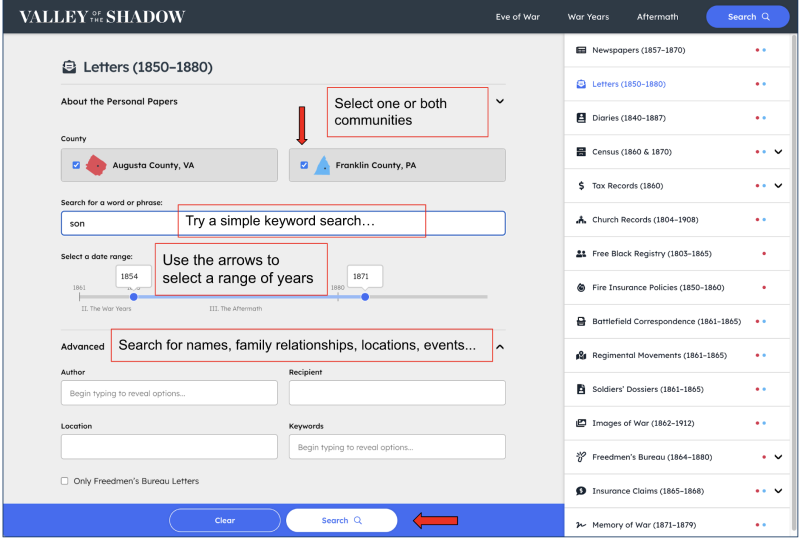Click the Diaries book icon

pyautogui.click(x=581, y=118)
